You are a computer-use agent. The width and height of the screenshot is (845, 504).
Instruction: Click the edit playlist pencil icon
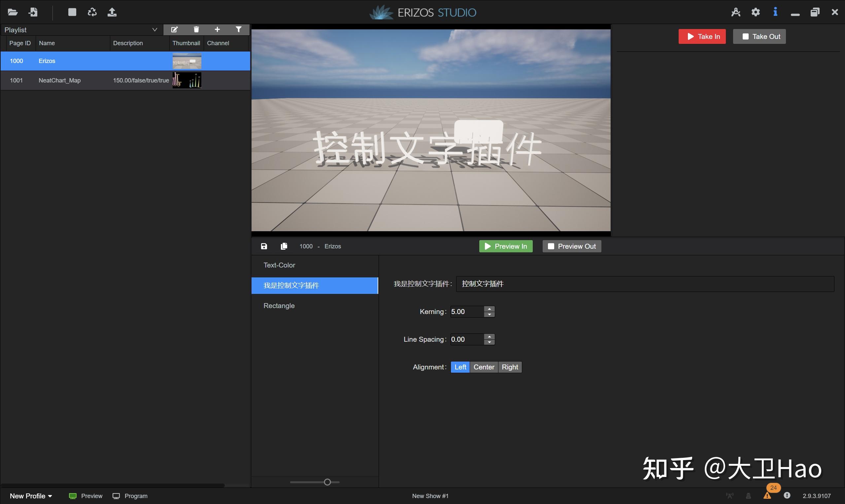click(x=174, y=30)
